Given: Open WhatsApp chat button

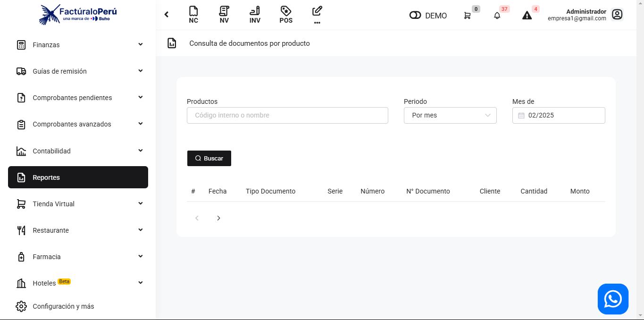Looking at the screenshot, I should (x=613, y=299).
